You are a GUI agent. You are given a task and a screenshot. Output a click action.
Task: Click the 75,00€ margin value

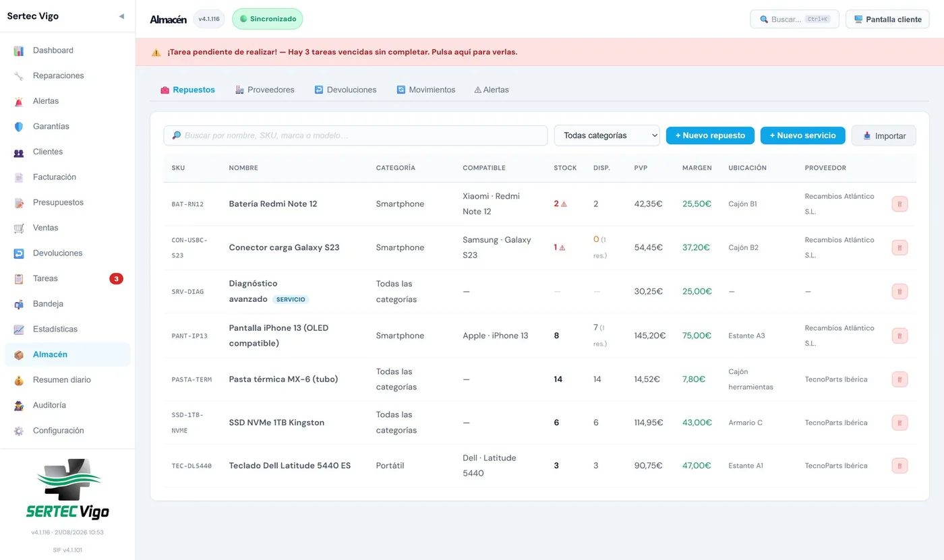tap(697, 336)
